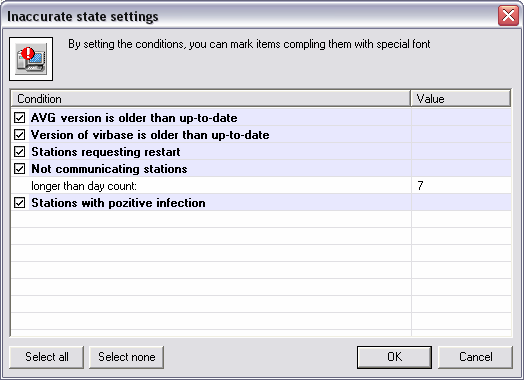Toggle Not communicating stations checkbox
Image resolution: width=524 pixels, height=380 pixels.
click(x=19, y=169)
